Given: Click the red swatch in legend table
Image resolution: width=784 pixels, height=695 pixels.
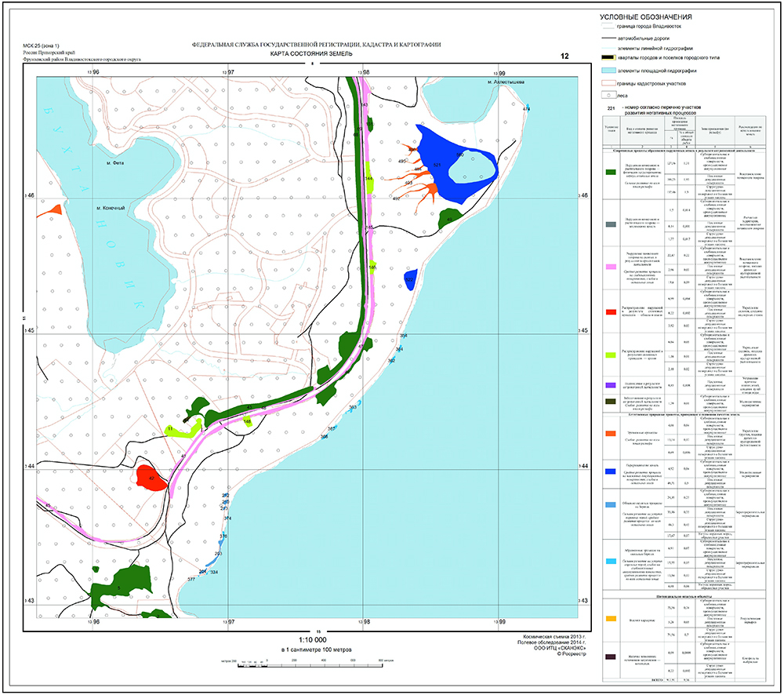Looking at the screenshot, I should coord(611,311).
